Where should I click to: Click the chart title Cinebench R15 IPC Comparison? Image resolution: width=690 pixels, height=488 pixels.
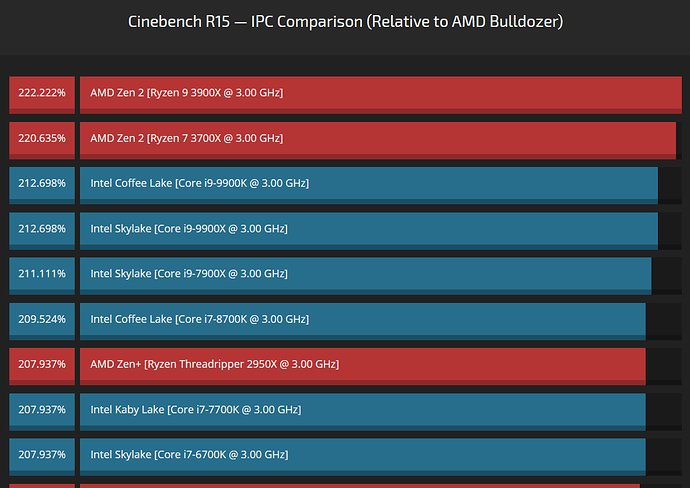pos(345,22)
